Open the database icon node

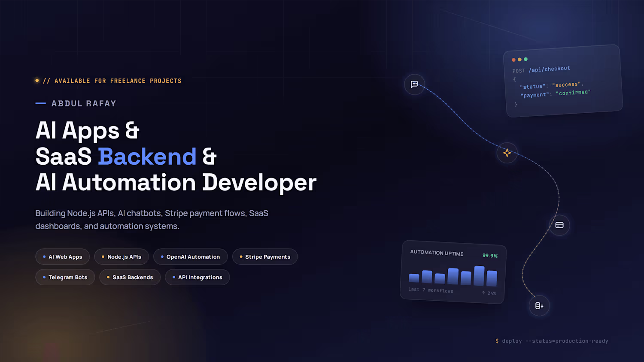[x=539, y=306]
